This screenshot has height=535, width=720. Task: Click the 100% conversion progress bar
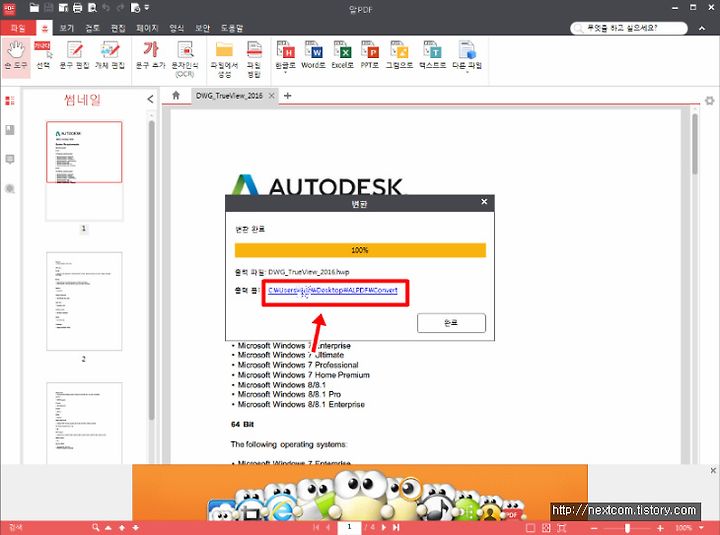coord(360,250)
